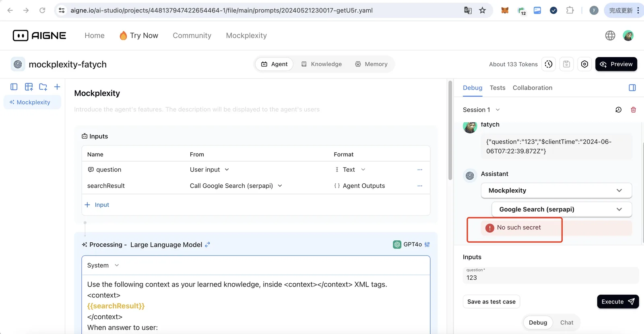Open the Session 1 dropdown
The width and height of the screenshot is (644, 334).
(481, 110)
